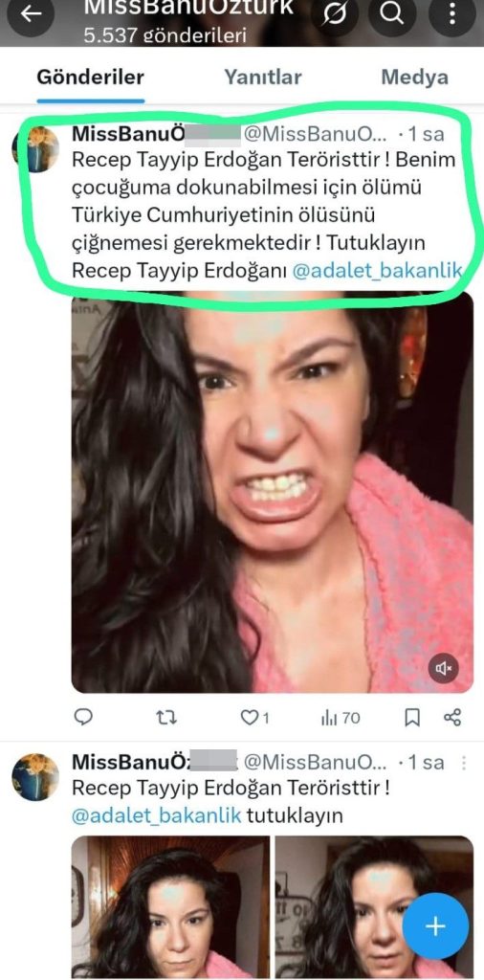Bookmark the first post
The width and height of the screenshot is (484, 980).
[x=412, y=718]
